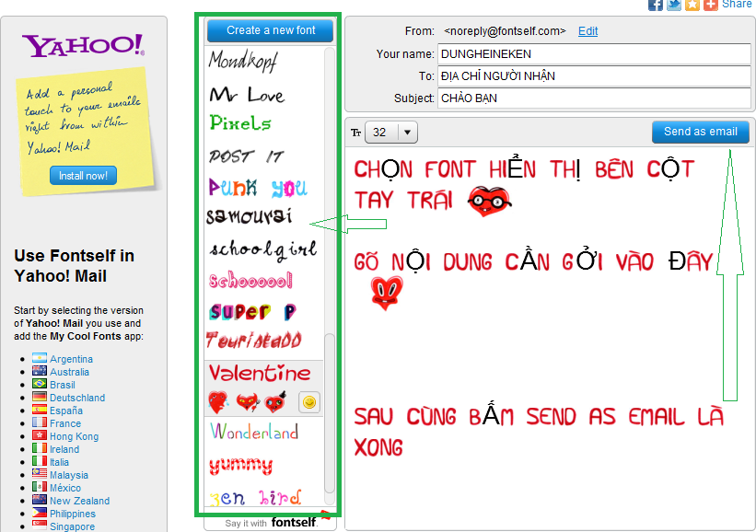Click the Subject input field
The image size is (756, 532).
coord(594,98)
